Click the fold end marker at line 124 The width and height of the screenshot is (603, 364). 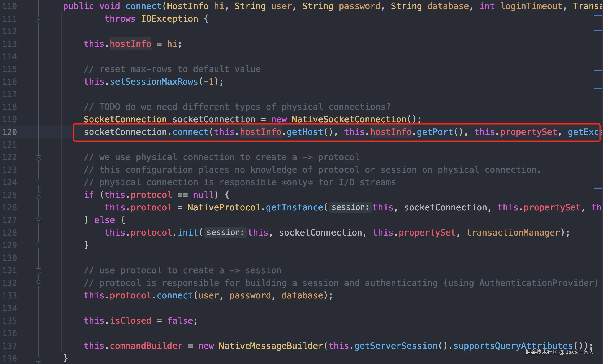click(38, 182)
